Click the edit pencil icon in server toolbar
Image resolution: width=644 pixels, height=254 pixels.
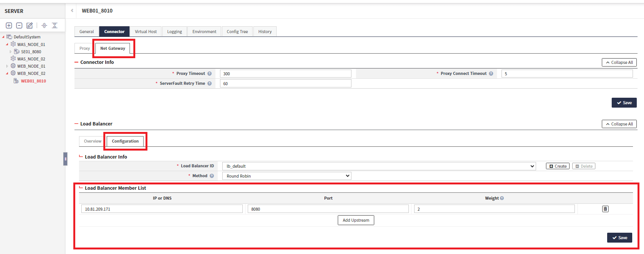29,25
